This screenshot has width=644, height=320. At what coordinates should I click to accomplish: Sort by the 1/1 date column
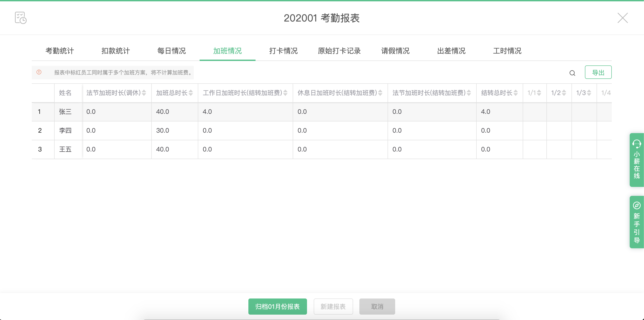coord(539,93)
